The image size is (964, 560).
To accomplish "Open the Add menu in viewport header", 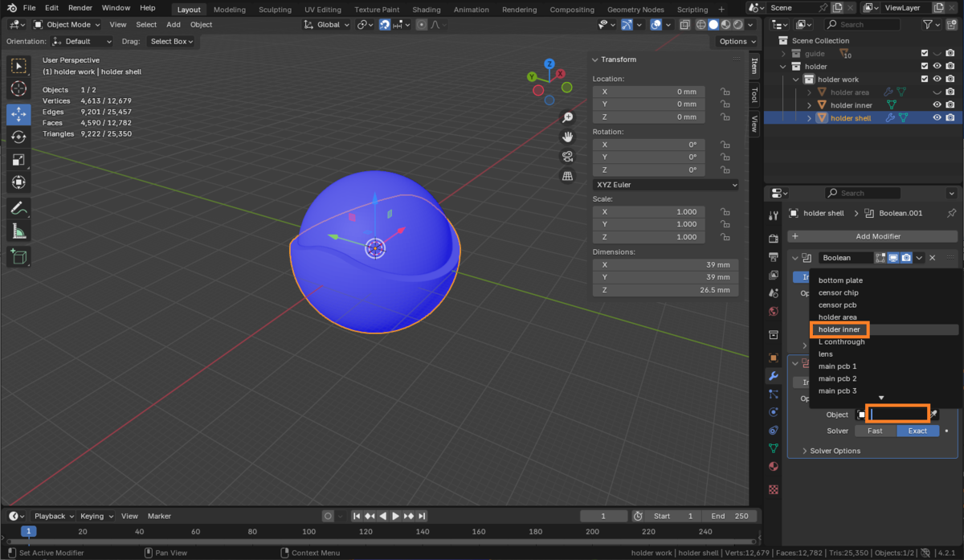I will click(174, 25).
